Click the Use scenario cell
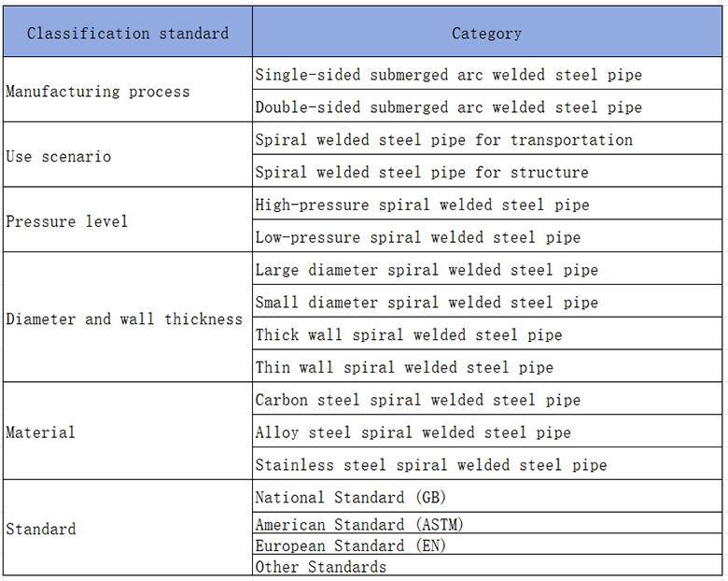The image size is (728, 581). [x=128, y=155]
